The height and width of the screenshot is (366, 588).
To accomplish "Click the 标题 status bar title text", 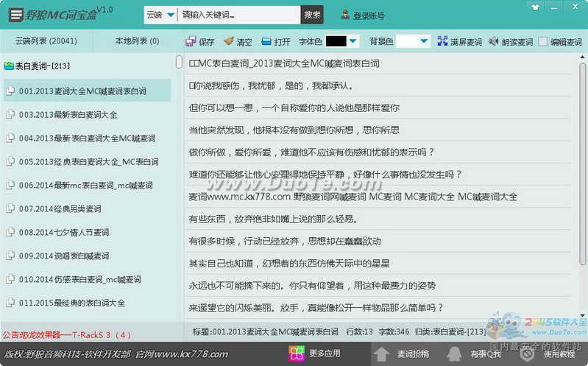I will pos(266,331).
